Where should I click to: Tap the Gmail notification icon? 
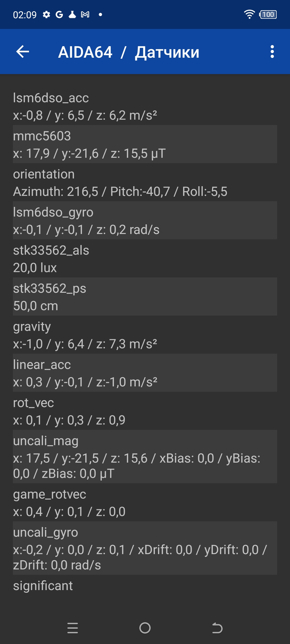85,14
